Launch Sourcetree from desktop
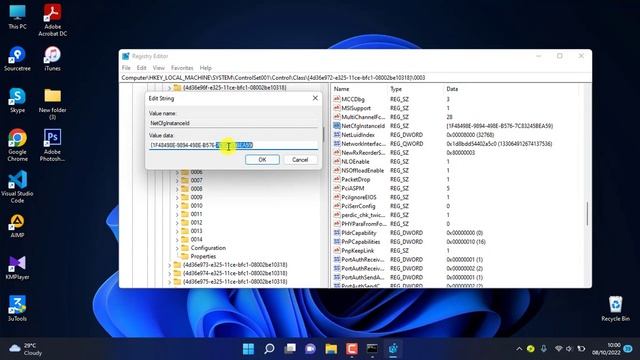 click(17, 59)
